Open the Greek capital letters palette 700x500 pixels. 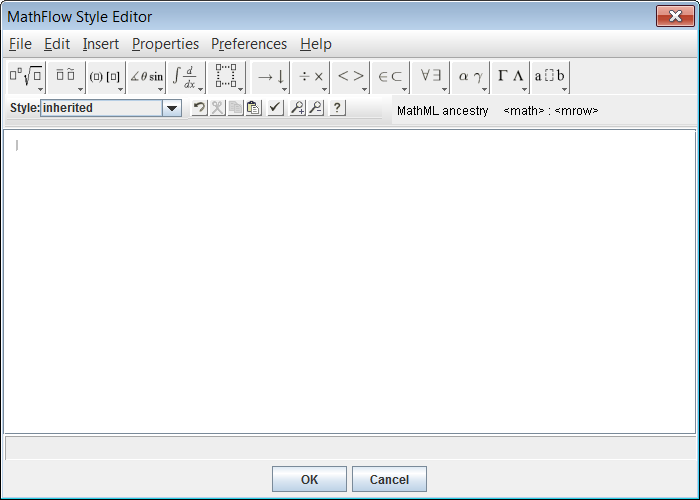(x=510, y=76)
